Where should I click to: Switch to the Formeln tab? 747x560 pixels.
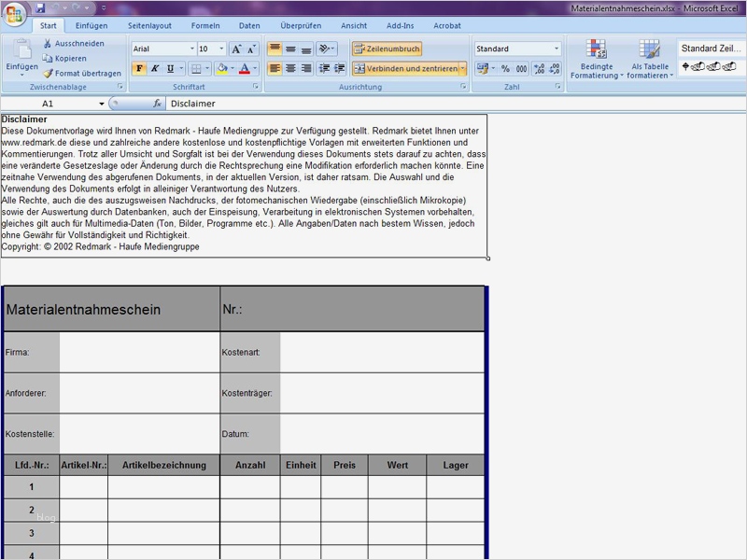(x=205, y=26)
